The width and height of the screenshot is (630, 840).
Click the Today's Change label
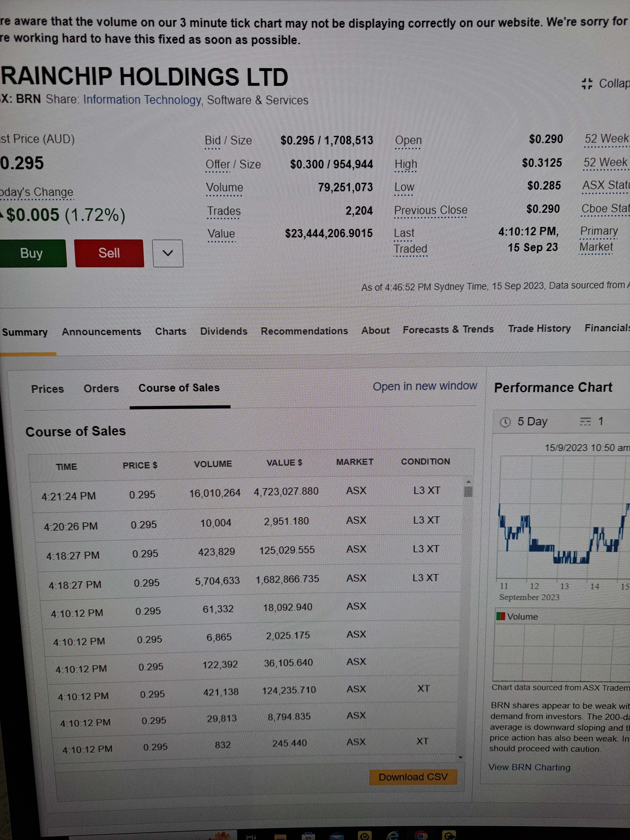[x=37, y=192]
